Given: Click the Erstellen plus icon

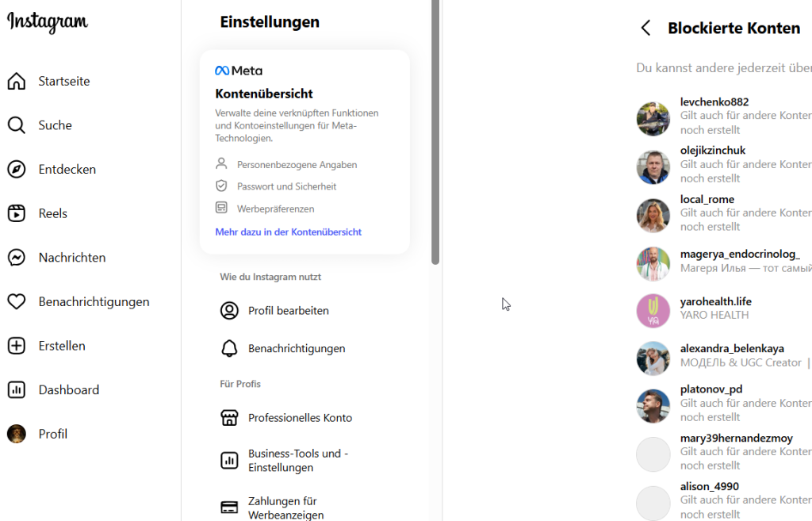Looking at the screenshot, I should [17, 346].
